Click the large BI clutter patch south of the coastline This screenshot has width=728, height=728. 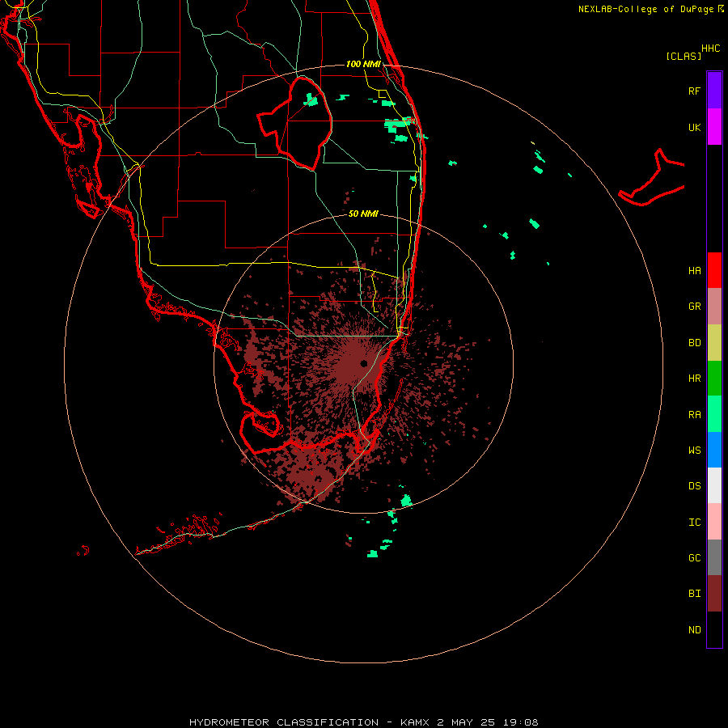pos(310,473)
